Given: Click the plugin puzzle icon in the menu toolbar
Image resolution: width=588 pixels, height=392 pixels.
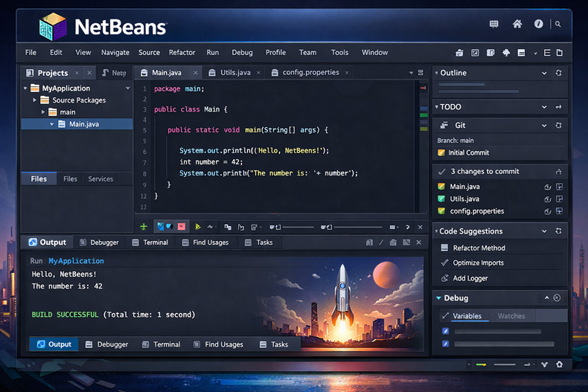Looking at the screenshot, I should pos(506,53).
